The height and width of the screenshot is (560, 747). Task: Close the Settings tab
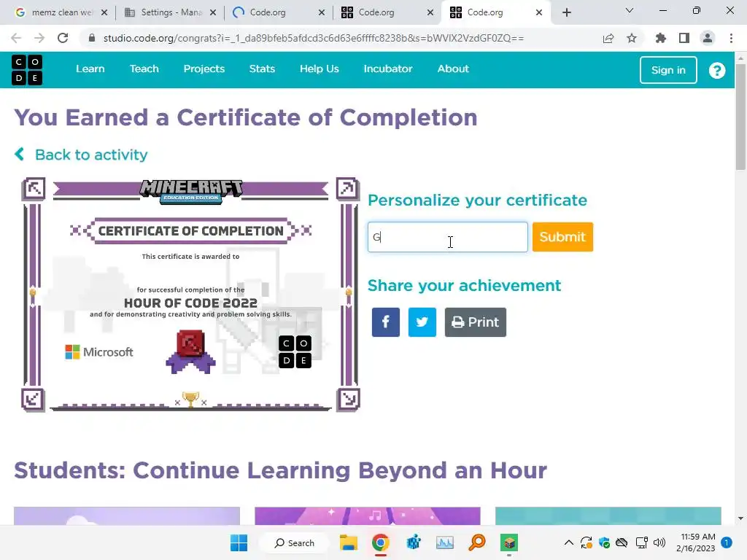[x=213, y=12]
